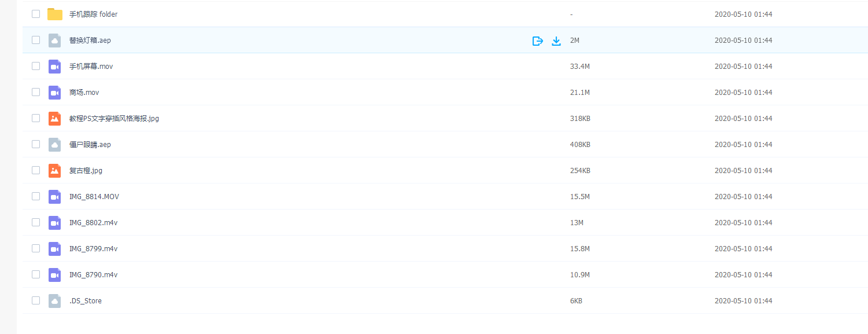This screenshot has height=334, width=868.
Task: Click the 318KB size value
Action: tap(580, 119)
